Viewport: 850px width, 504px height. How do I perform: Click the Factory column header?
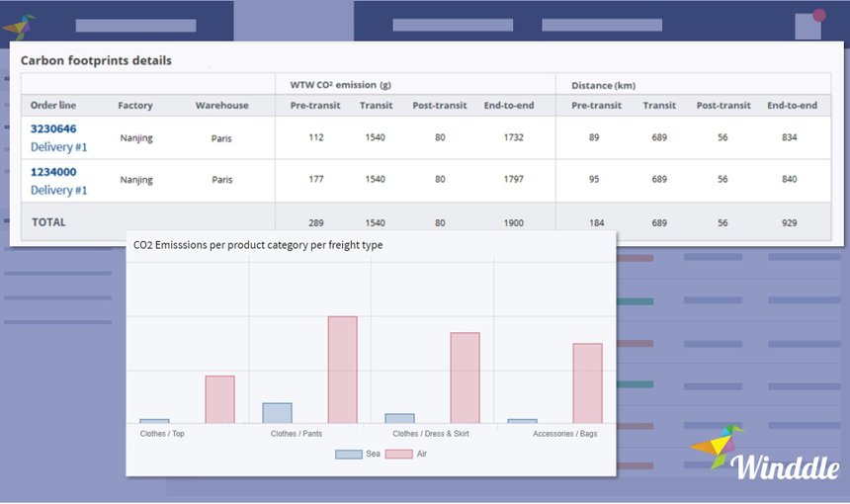tap(135, 106)
